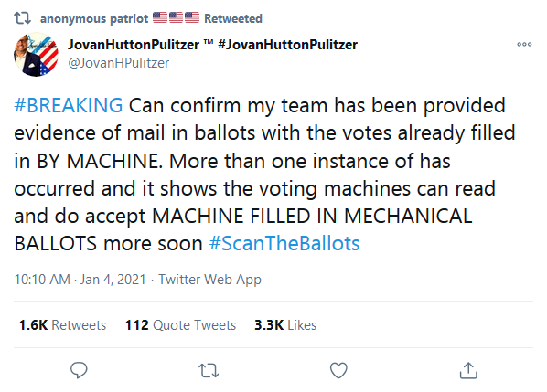Click the #JovanHuttonPulitzer hashtag in name
547x392 pixels.
(288, 45)
